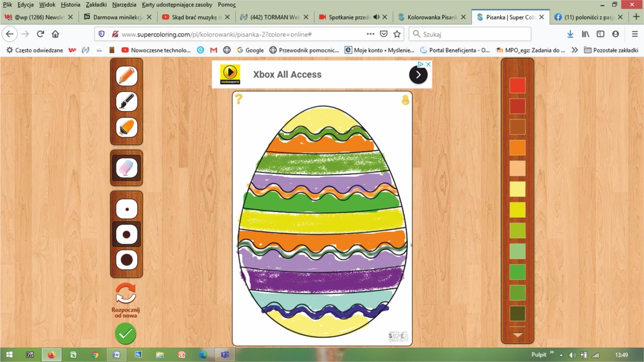Pick the medium brush size dot

coord(127,234)
